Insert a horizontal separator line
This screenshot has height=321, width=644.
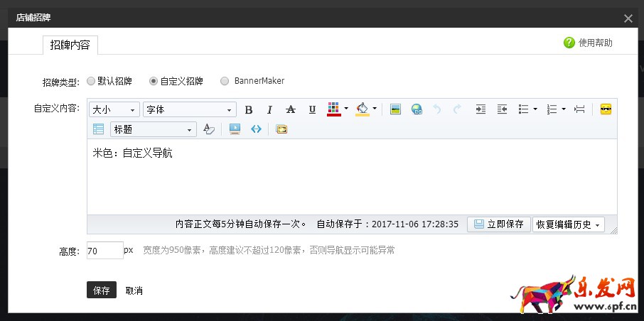[x=579, y=109]
